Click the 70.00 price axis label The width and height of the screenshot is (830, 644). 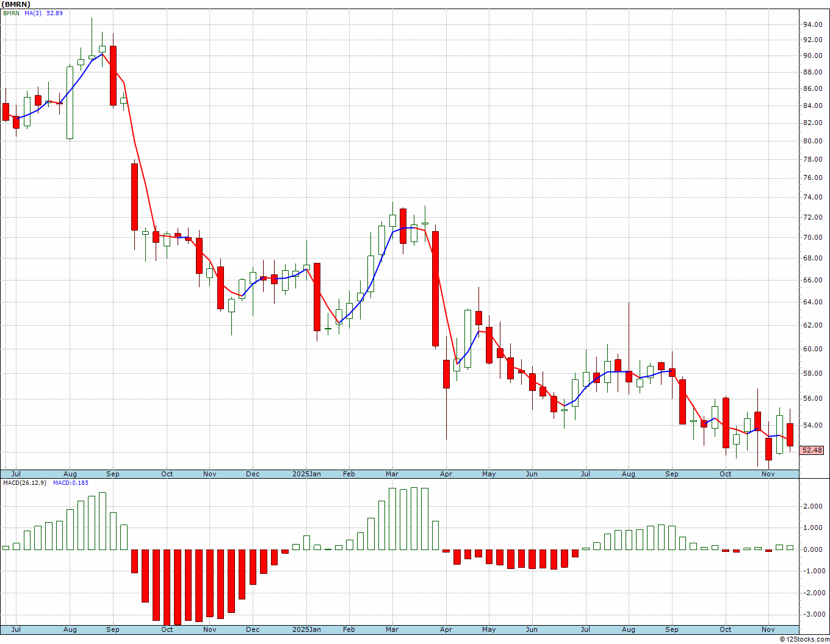[x=812, y=237]
